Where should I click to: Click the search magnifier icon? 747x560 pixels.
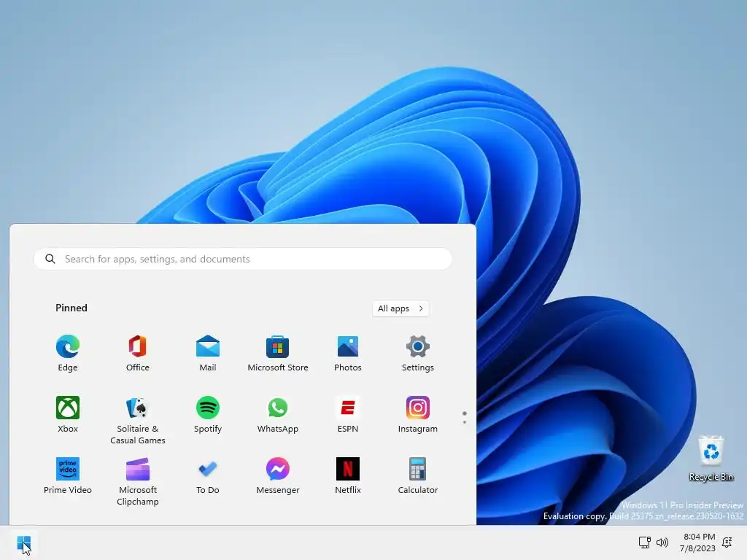[x=50, y=259]
